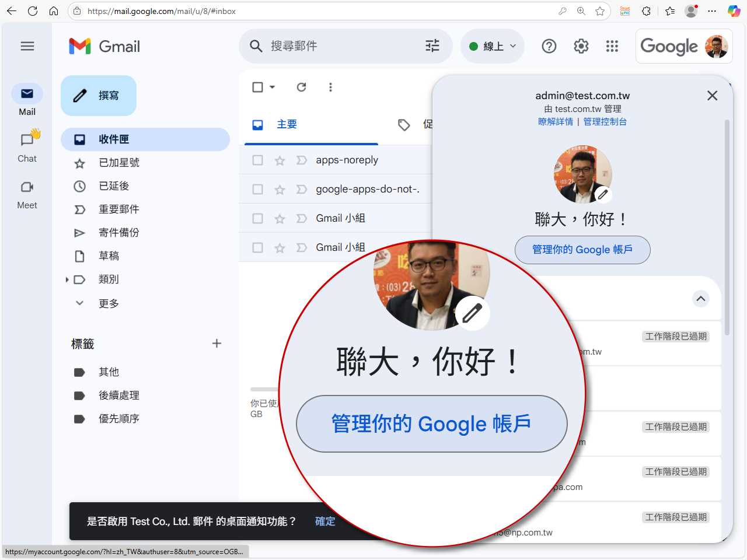Click 撰寫 to compose a new email
Image resolution: width=747 pixels, height=560 pixels.
click(x=99, y=96)
